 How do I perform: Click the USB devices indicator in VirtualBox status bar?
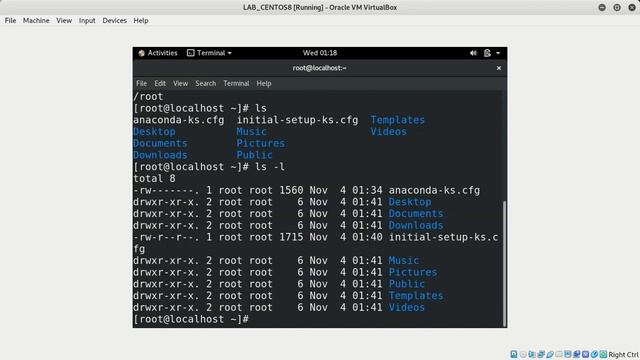pos(550,354)
